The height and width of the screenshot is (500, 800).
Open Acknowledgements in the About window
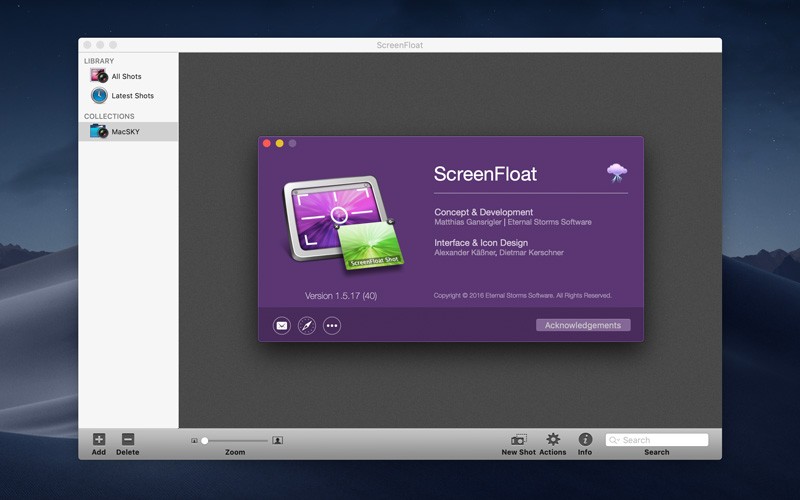click(583, 325)
